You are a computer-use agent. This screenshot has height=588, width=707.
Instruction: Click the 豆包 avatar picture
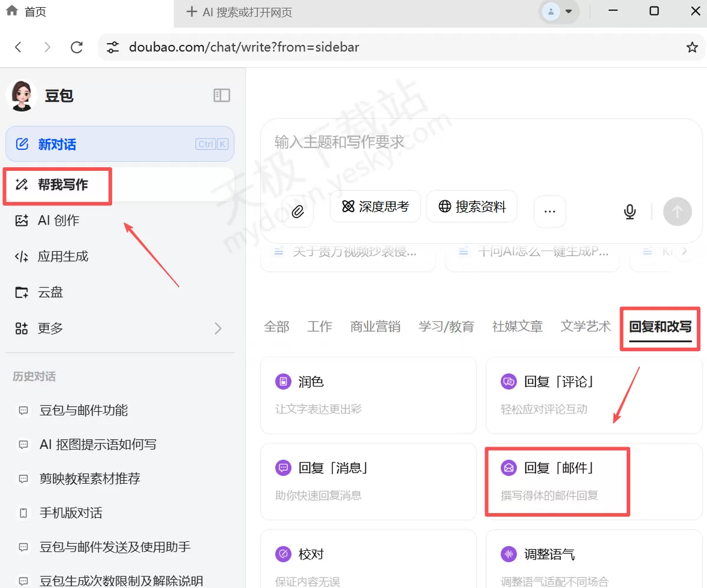[x=21, y=95]
